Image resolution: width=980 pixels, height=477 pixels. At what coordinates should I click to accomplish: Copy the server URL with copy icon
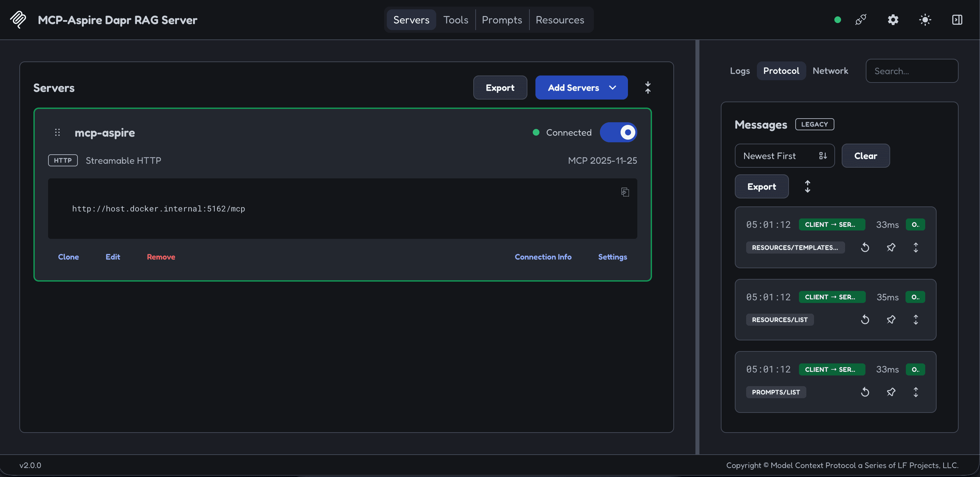[625, 192]
